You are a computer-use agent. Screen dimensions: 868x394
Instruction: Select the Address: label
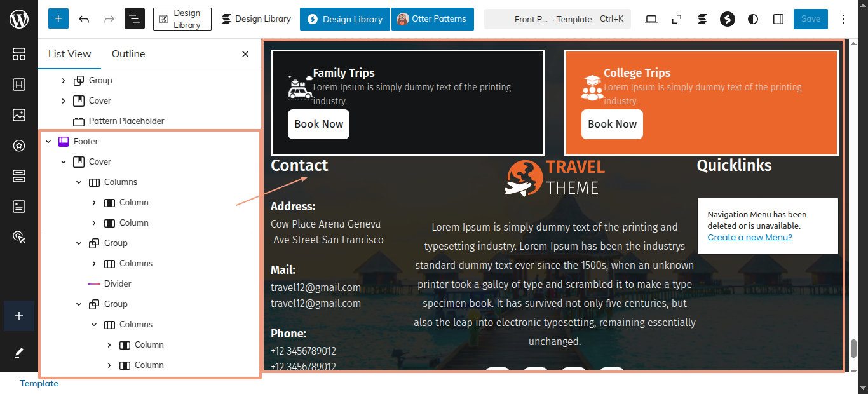pos(293,207)
